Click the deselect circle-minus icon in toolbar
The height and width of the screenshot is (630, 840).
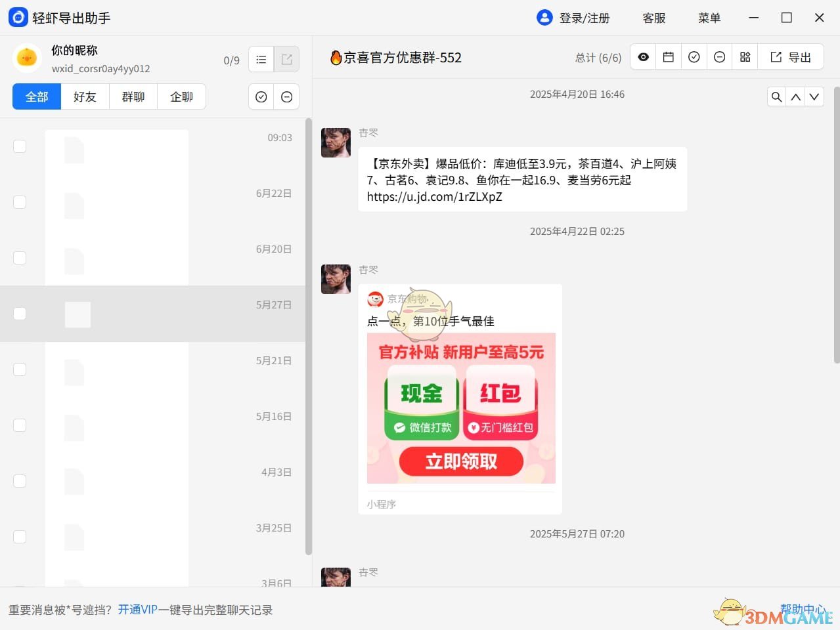click(719, 56)
